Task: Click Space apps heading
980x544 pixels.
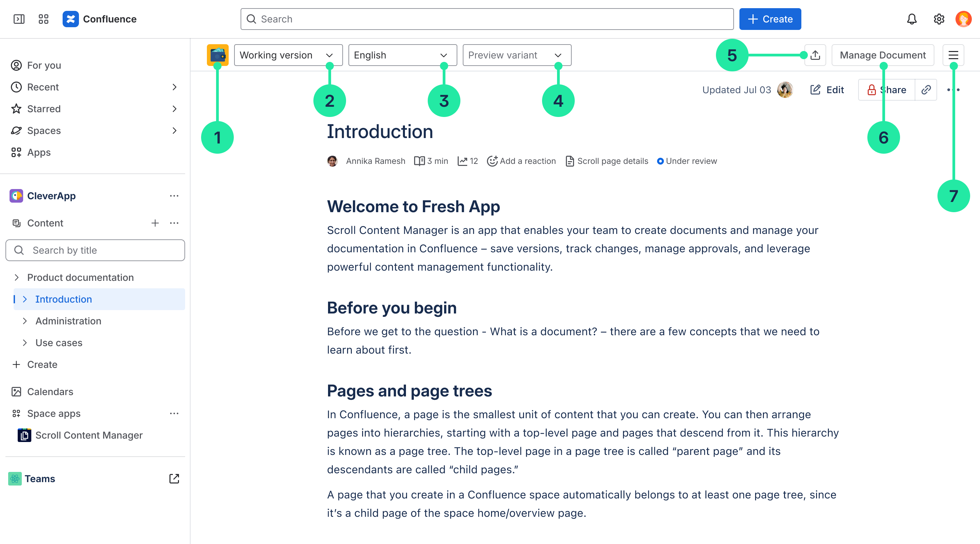Action: point(54,413)
